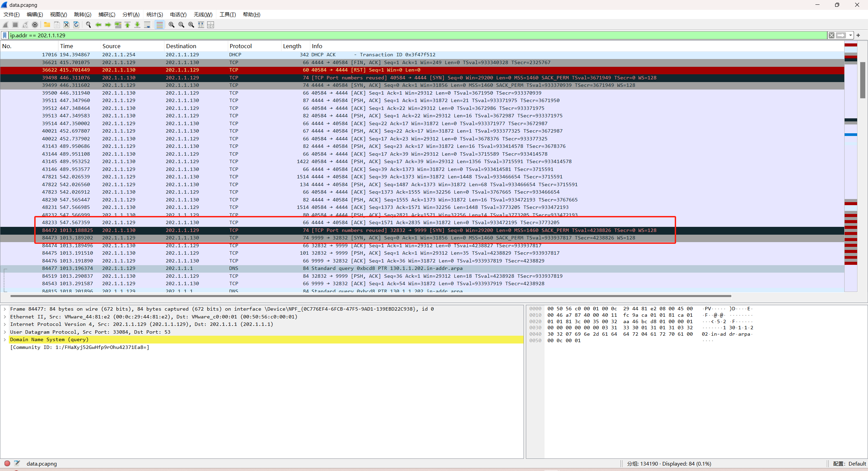Open the display filter history dropdown

[x=850, y=35]
